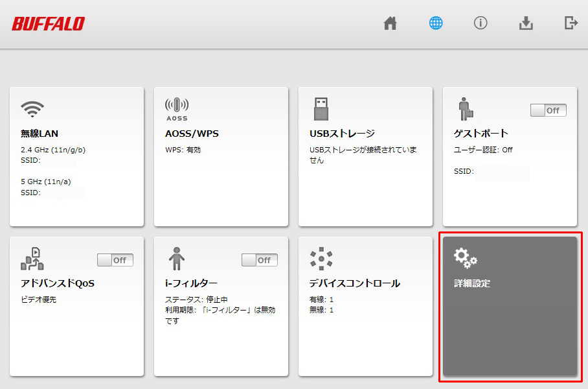Open the globe language icon

click(436, 23)
